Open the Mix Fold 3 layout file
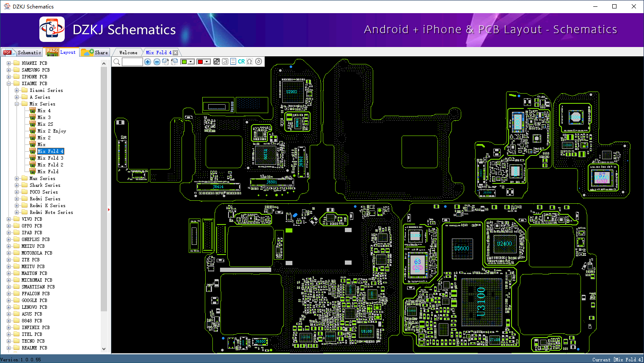Viewport: 644px width, 363px height. coord(50,158)
